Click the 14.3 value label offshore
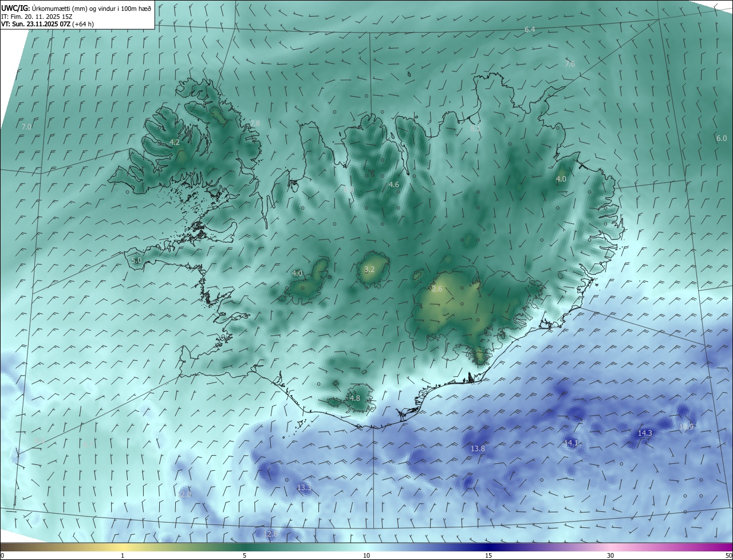Screen dimensions: 733x560 (645, 433)
